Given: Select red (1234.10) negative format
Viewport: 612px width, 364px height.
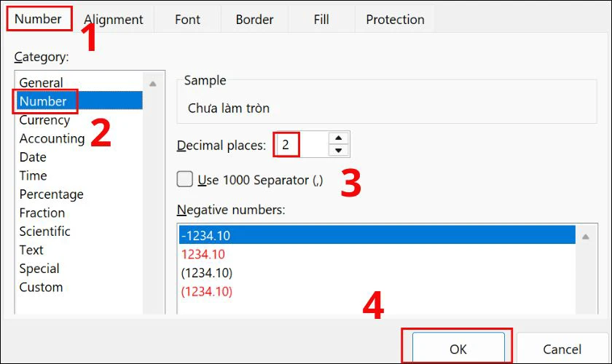Looking at the screenshot, I should 377,291.
